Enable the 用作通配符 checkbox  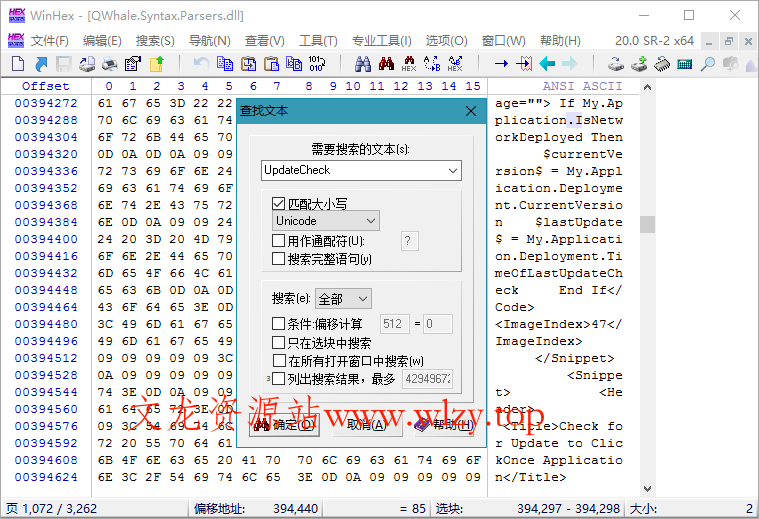point(278,241)
